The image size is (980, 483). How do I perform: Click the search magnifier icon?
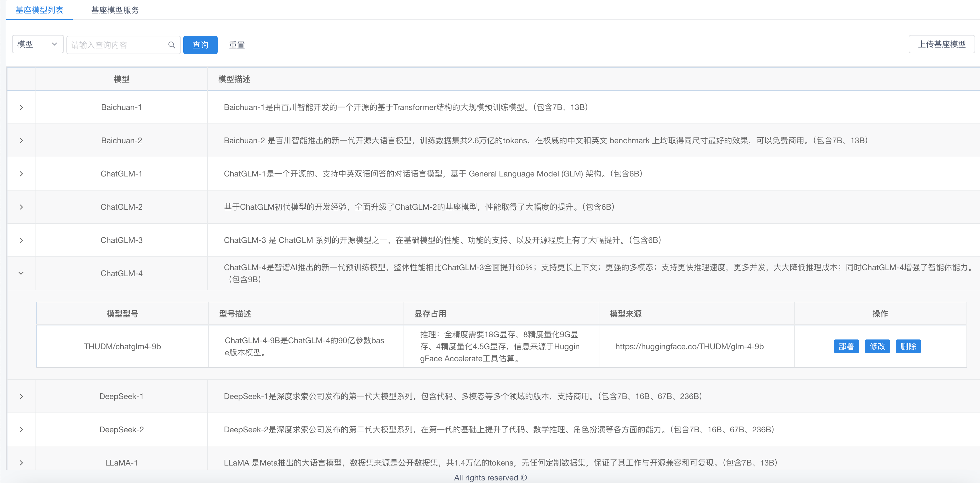(172, 45)
